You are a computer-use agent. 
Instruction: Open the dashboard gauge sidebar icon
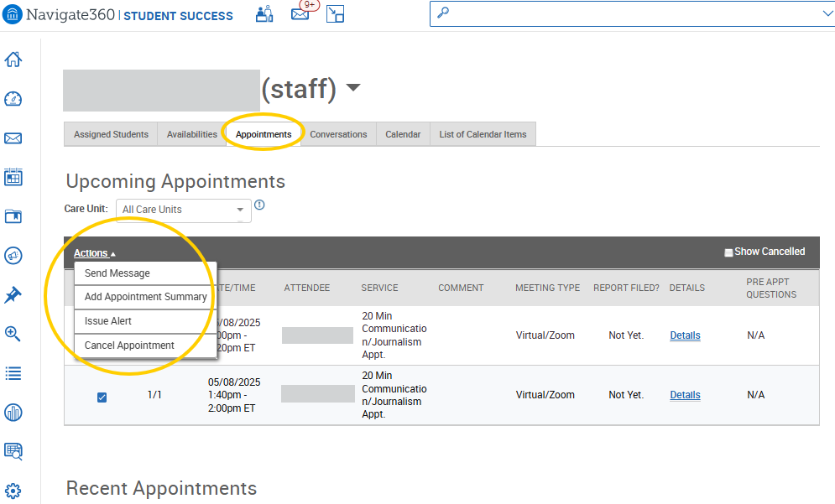tap(13, 99)
